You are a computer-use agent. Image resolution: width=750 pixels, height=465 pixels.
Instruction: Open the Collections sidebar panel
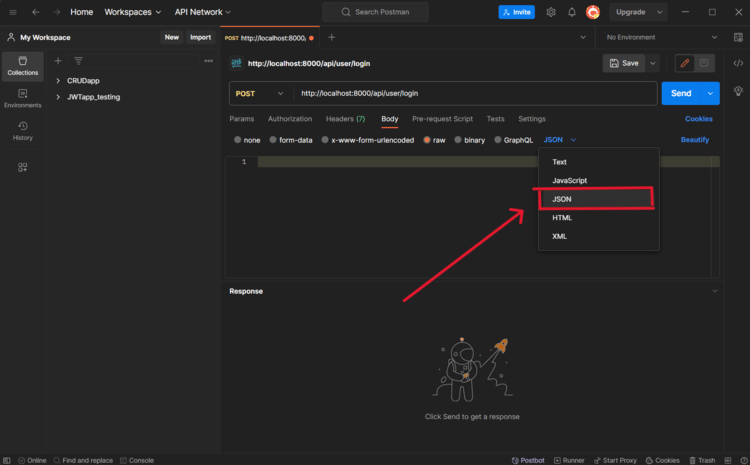pos(22,66)
